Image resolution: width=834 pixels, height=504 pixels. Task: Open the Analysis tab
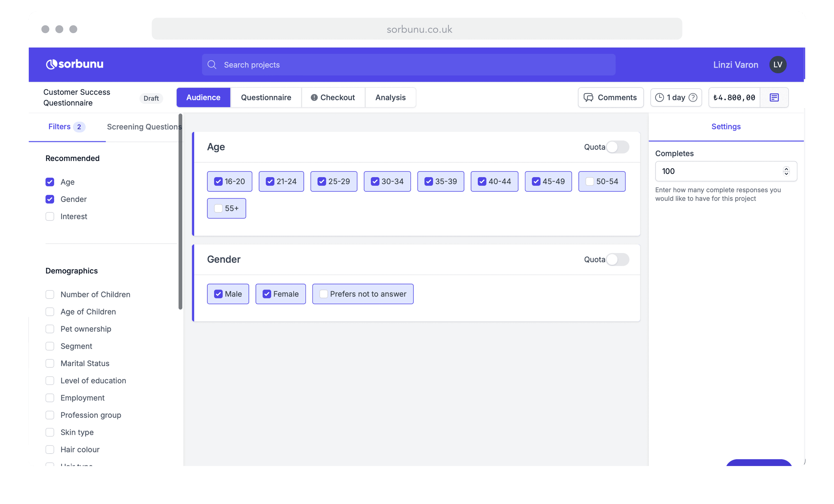pyautogui.click(x=390, y=98)
